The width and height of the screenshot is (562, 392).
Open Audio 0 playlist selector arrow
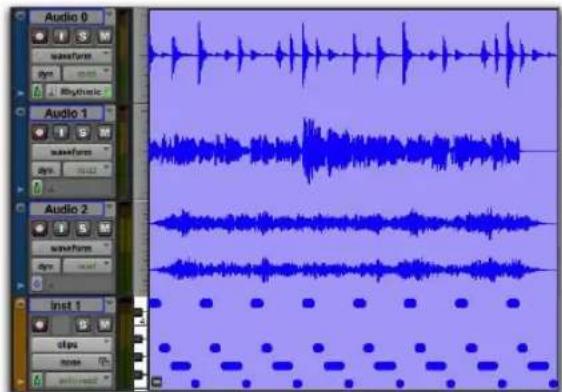(x=110, y=16)
